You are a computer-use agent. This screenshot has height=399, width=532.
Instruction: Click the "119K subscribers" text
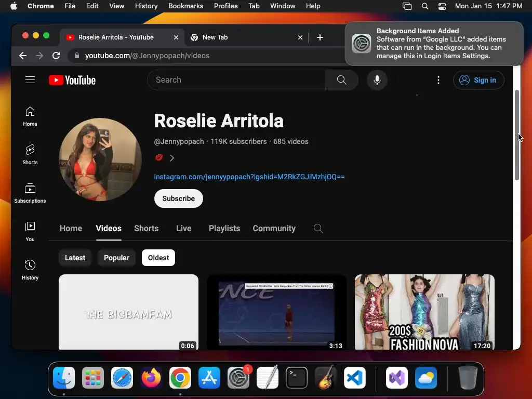(238, 141)
